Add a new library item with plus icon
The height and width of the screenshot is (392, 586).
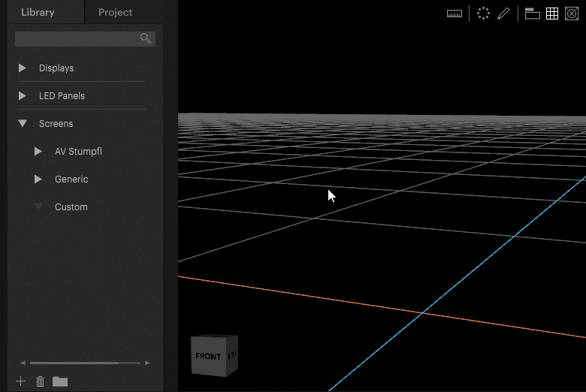pyautogui.click(x=21, y=381)
